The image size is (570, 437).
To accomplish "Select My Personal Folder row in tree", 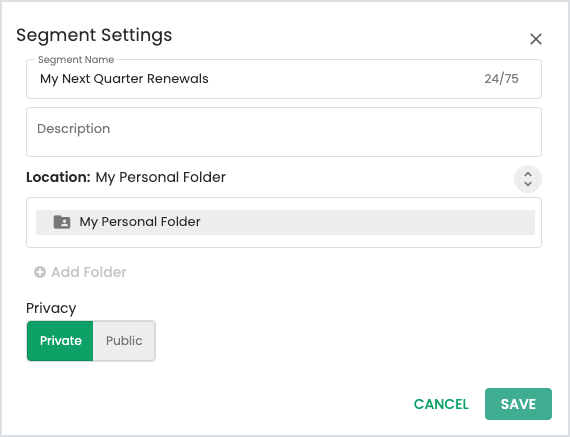I will (x=285, y=222).
